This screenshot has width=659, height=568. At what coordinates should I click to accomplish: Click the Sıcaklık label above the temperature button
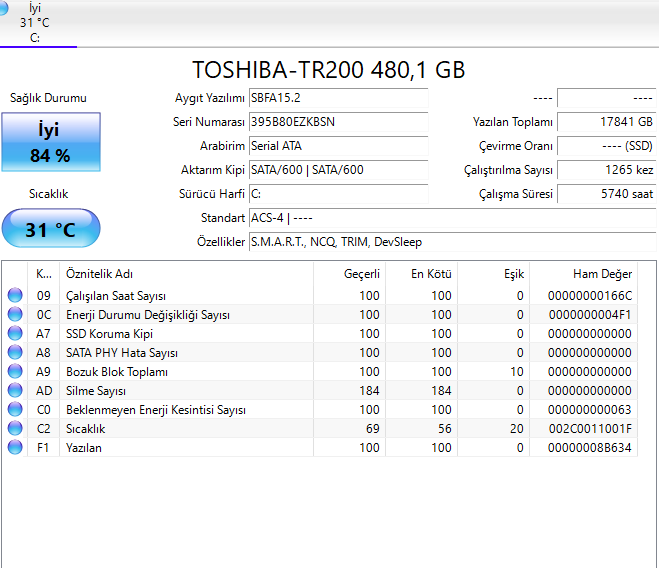(48, 194)
